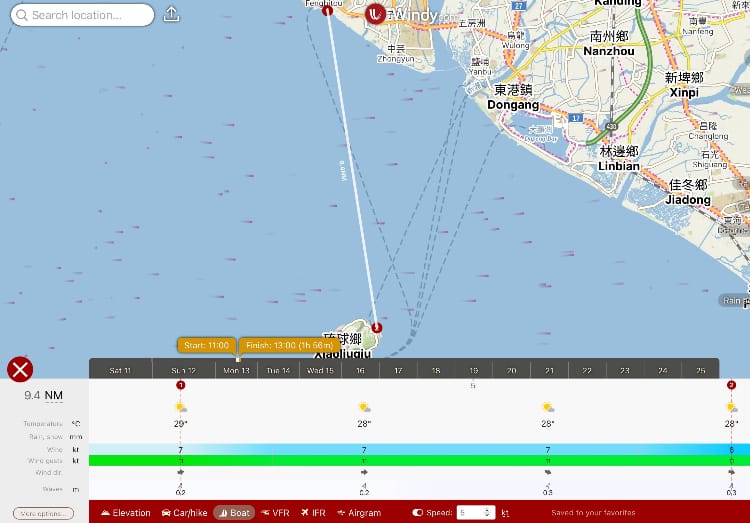Click the share/upload icon beside search
The width and height of the screenshot is (750, 523).
click(x=171, y=15)
